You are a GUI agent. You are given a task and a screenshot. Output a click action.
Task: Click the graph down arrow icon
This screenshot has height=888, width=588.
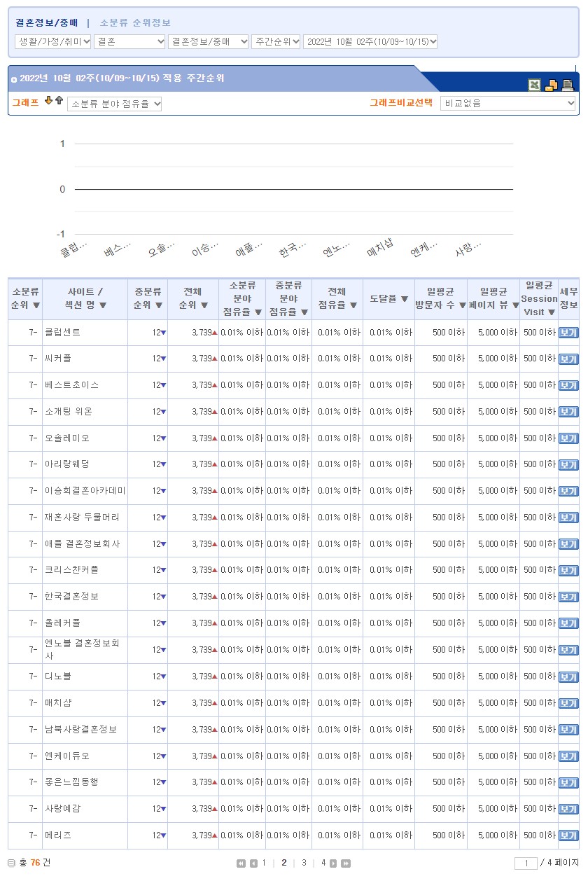pyautogui.click(x=48, y=101)
